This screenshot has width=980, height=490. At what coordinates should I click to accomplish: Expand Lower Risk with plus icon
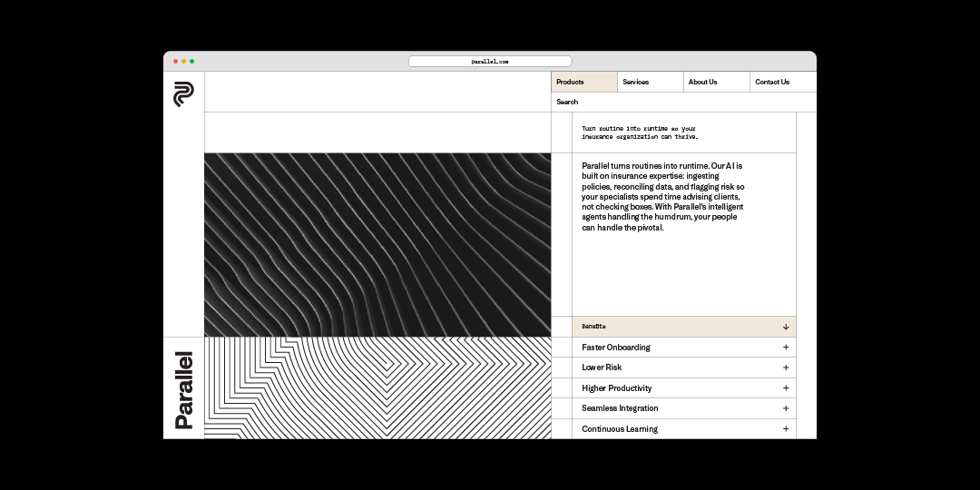[786, 367]
